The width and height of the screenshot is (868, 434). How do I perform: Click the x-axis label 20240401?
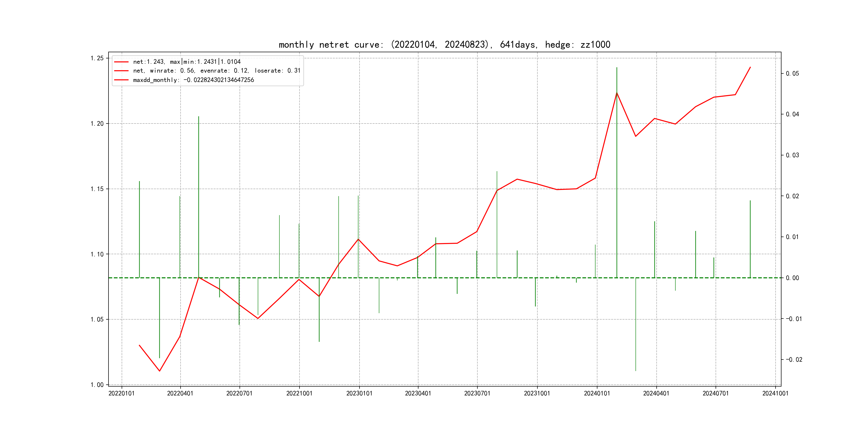coord(656,394)
